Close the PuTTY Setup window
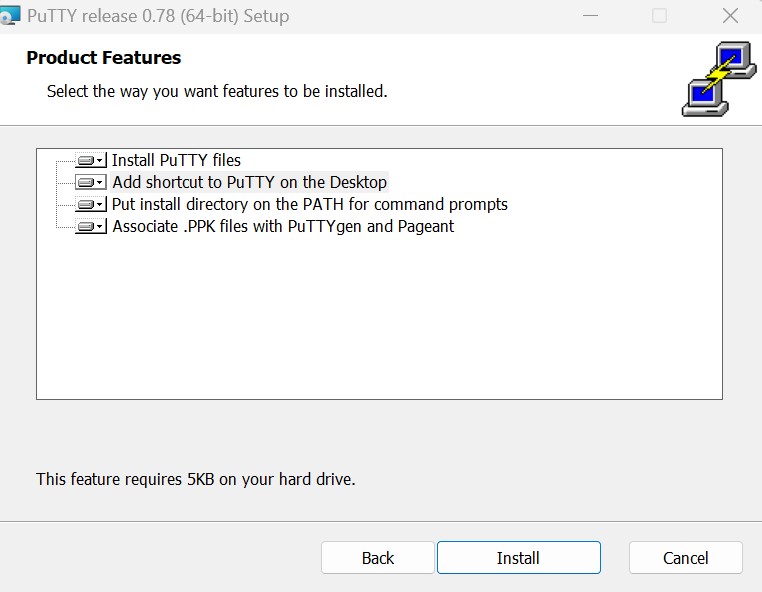Image resolution: width=762 pixels, height=592 pixels. 730,16
